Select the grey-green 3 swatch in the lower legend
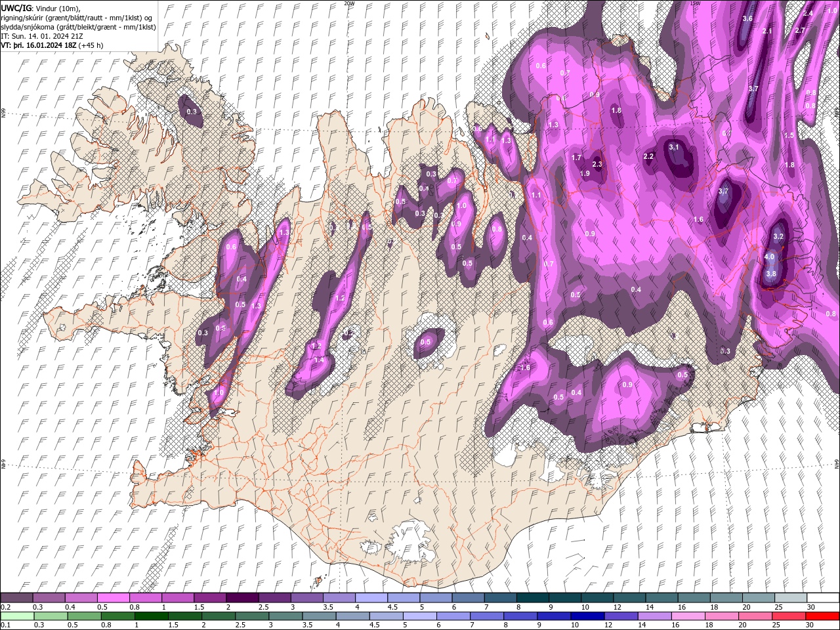The image size is (840, 630). coord(285,616)
